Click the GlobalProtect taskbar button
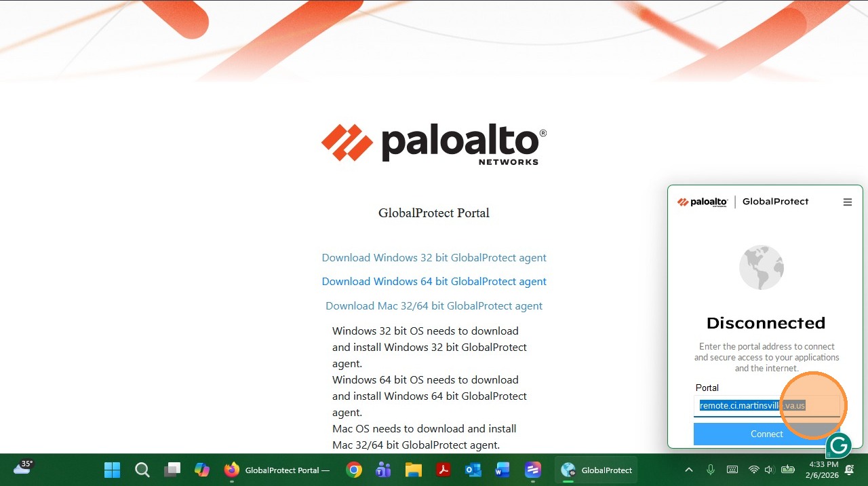The image size is (868, 486). pyautogui.click(x=597, y=470)
